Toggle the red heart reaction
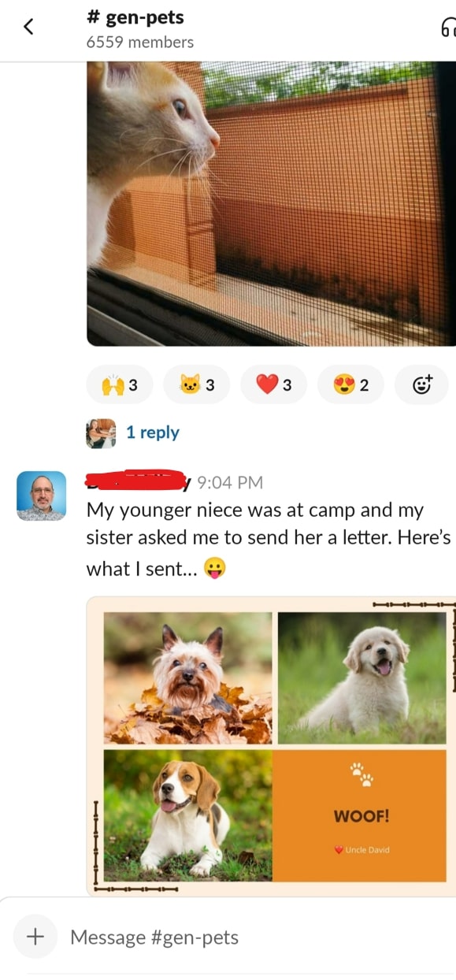Image resolution: width=456 pixels, height=980 pixels. [x=273, y=384]
